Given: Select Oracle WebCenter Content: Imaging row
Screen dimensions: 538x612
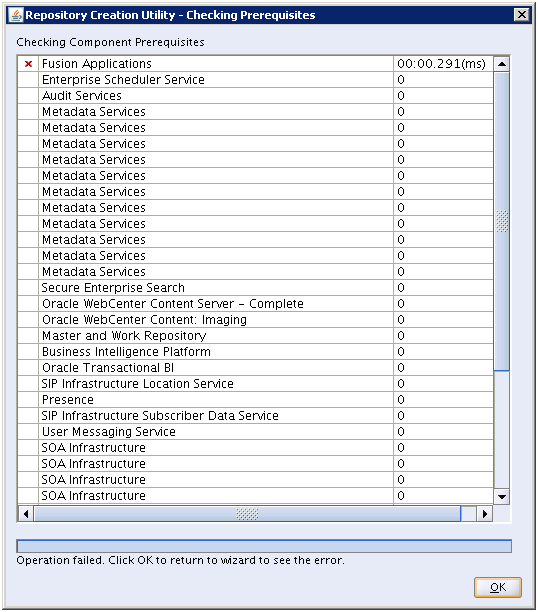Looking at the screenshot, I should point(255,320).
